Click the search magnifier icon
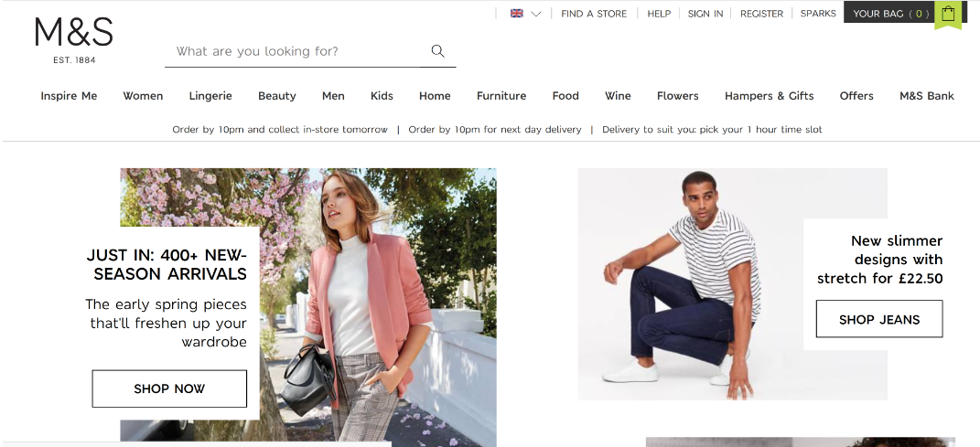This screenshot has height=447, width=980. click(x=437, y=51)
